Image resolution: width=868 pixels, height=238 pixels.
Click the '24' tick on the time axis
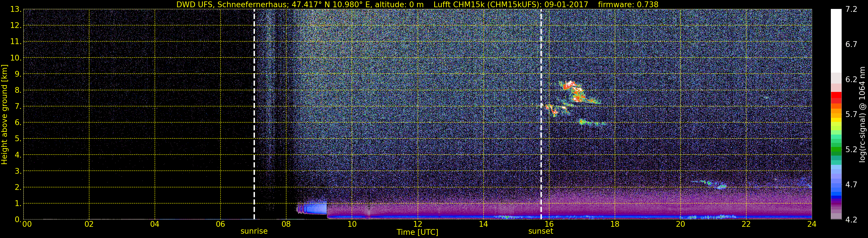pos(812,224)
